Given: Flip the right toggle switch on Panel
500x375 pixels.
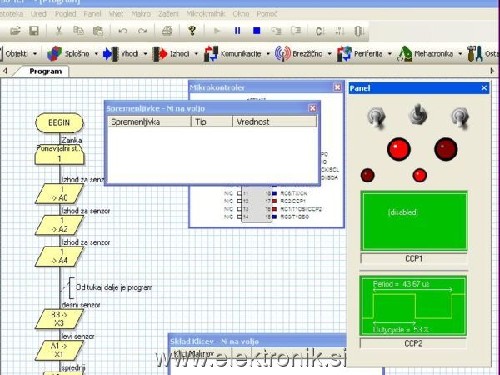Looking at the screenshot, I should [x=460, y=117].
